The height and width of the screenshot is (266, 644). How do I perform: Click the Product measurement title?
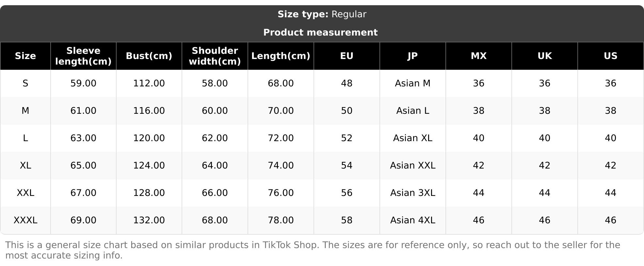coord(320,33)
